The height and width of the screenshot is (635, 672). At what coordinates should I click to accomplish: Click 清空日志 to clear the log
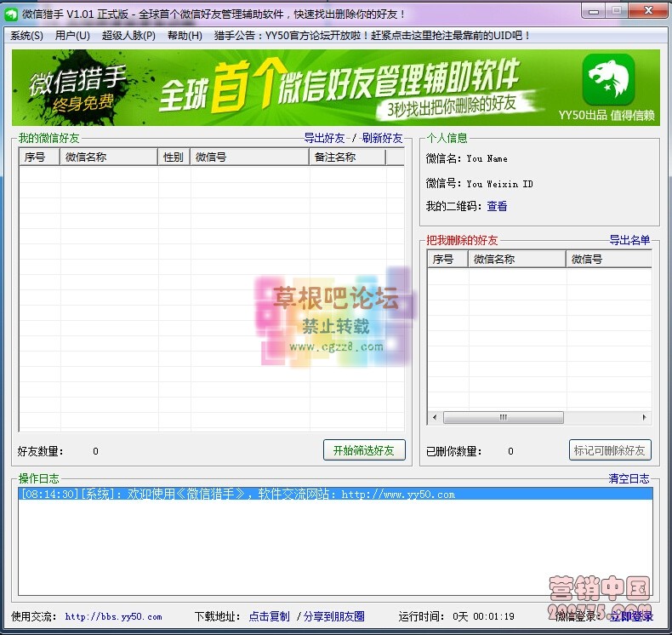point(629,478)
